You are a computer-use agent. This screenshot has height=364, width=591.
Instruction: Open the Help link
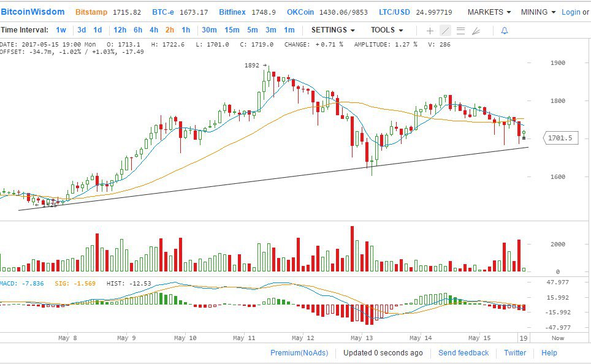tap(549, 353)
